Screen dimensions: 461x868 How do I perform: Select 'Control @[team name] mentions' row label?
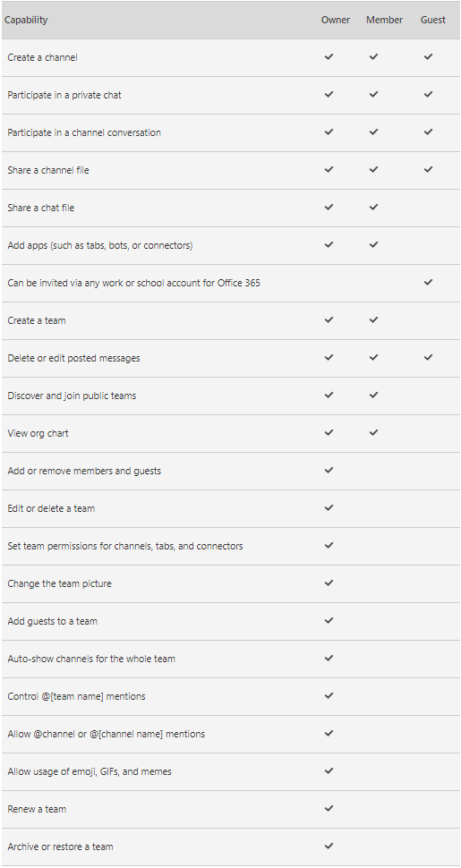click(76, 696)
